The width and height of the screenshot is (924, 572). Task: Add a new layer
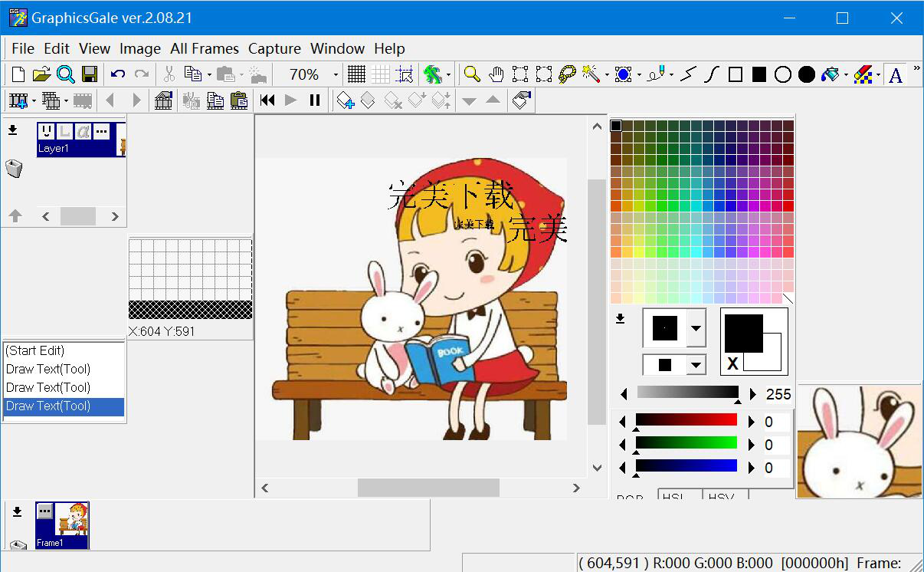(x=346, y=100)
